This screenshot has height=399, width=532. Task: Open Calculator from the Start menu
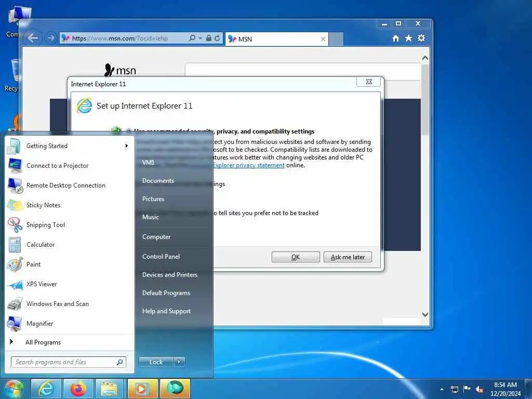click(69, 244)
